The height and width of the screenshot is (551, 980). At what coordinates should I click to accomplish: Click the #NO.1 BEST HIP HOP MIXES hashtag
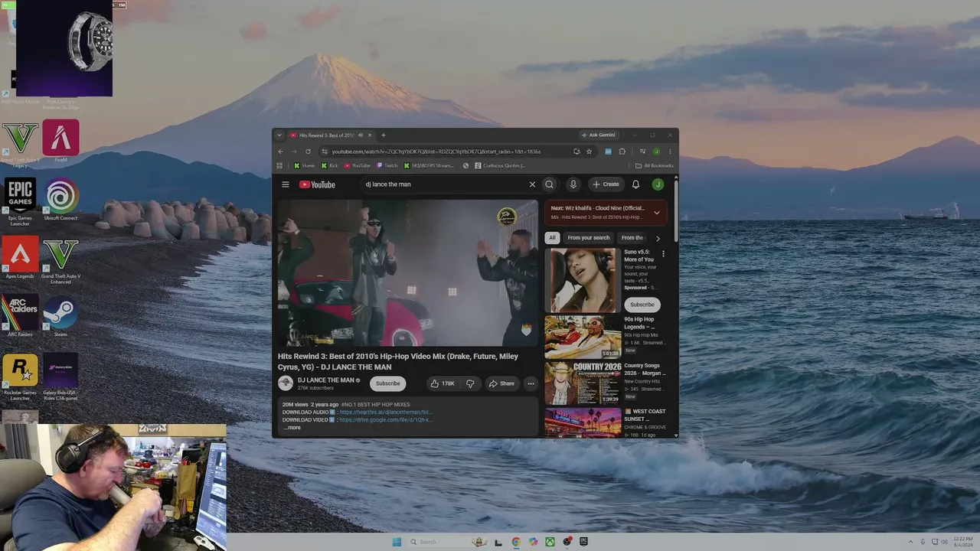(376, 405)
